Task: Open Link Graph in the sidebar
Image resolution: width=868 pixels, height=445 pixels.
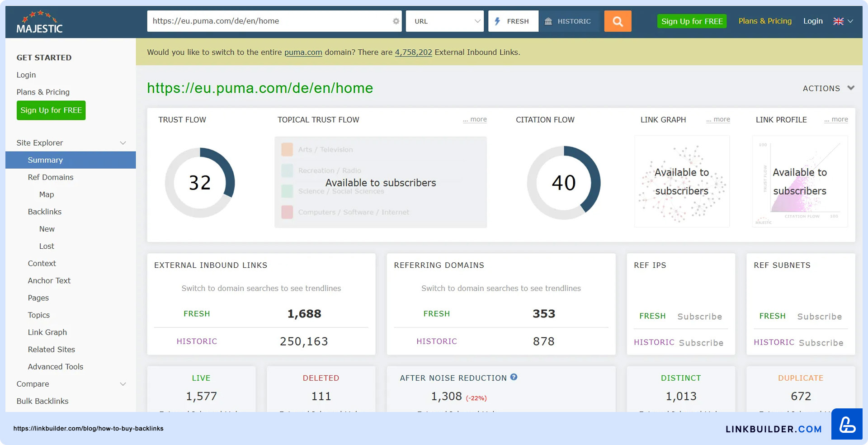Action: [x=47, y=332]
